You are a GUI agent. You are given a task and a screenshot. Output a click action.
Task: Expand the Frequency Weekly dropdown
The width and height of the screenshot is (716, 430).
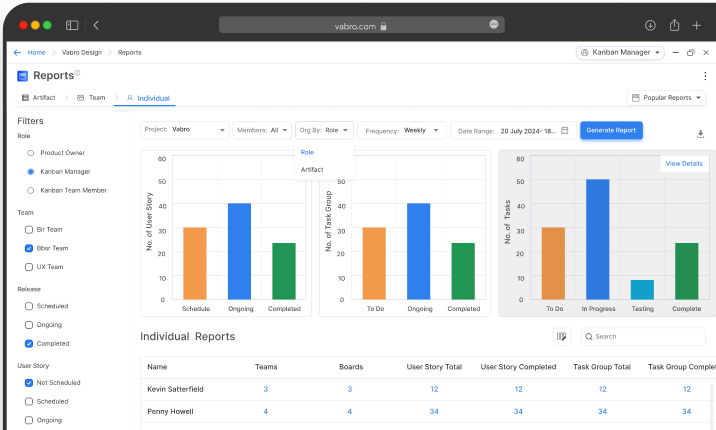coord(402,130)
